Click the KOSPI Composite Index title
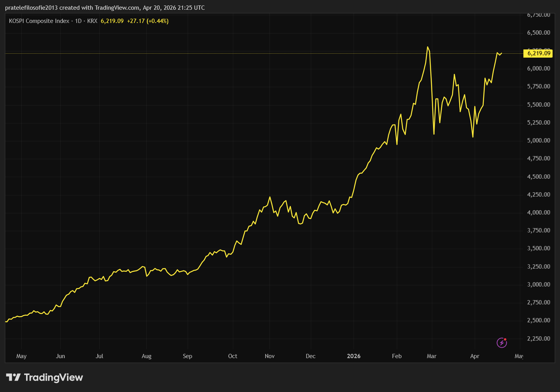The height and width of the screenshot is (392, 560). [x=39, y=21]
